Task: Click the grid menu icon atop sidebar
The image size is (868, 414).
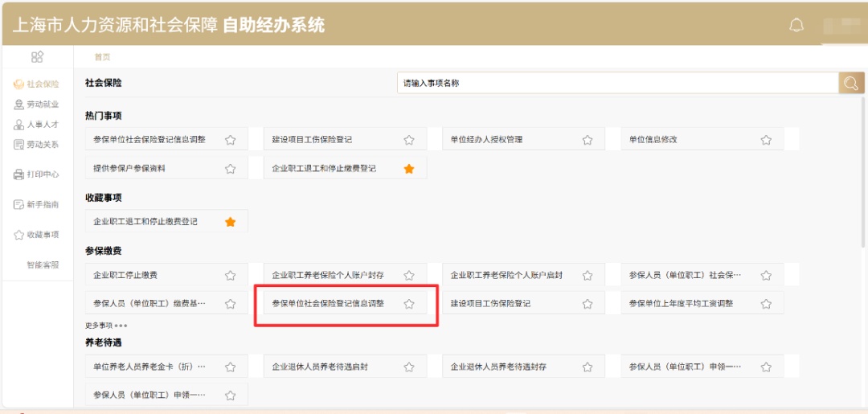Action: 37,56
